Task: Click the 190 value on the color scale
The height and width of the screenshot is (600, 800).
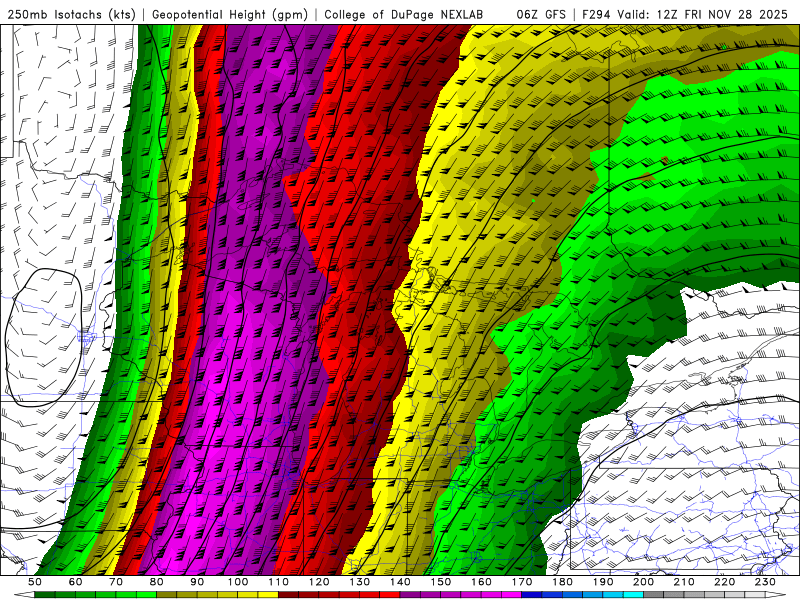Action: tap(603, 582)
